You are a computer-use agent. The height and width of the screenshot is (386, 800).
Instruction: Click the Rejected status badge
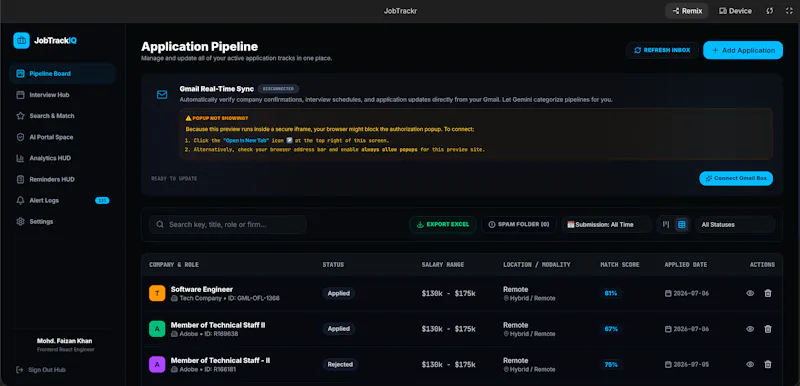[340, 365]
